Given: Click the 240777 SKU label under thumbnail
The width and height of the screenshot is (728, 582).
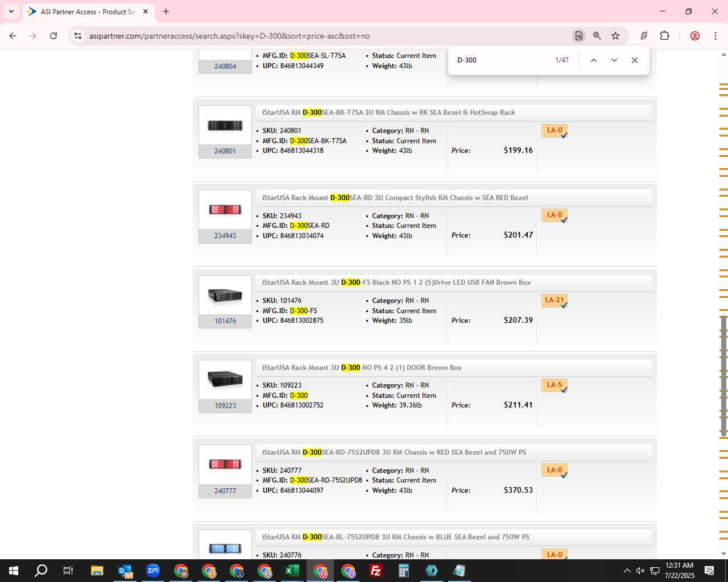Looking at the screenshot, I should [225, 491].
